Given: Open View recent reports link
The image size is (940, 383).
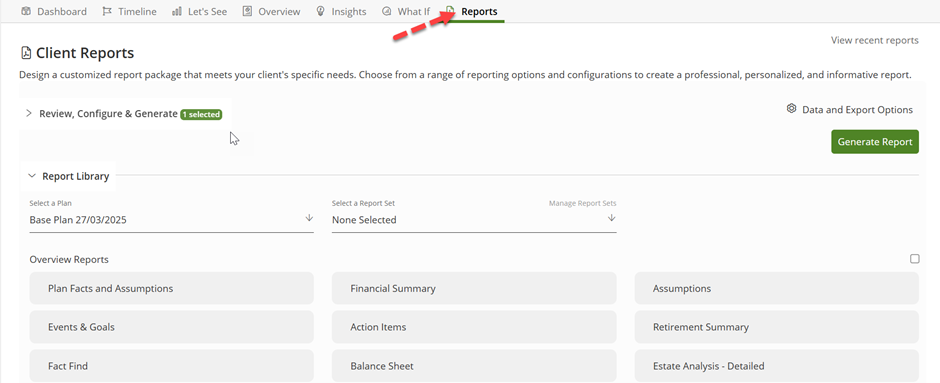Looking at the screenshot, I should 874,40.
